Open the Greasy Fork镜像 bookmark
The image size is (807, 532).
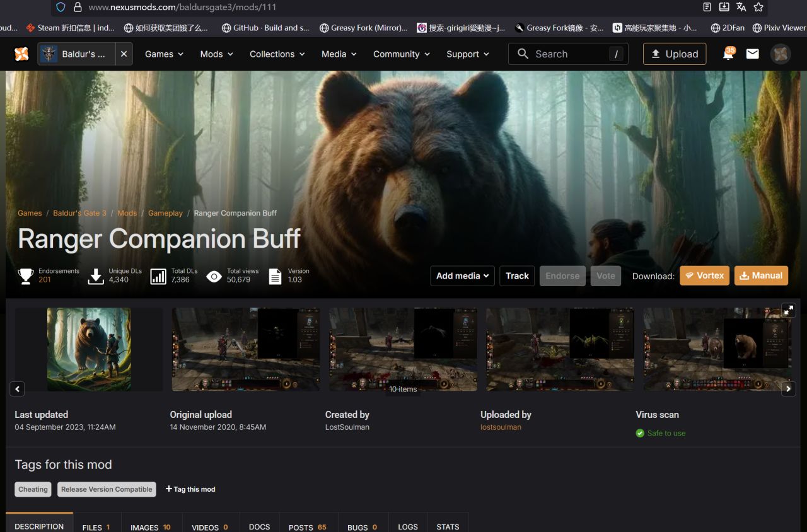[x=559, y=28]
